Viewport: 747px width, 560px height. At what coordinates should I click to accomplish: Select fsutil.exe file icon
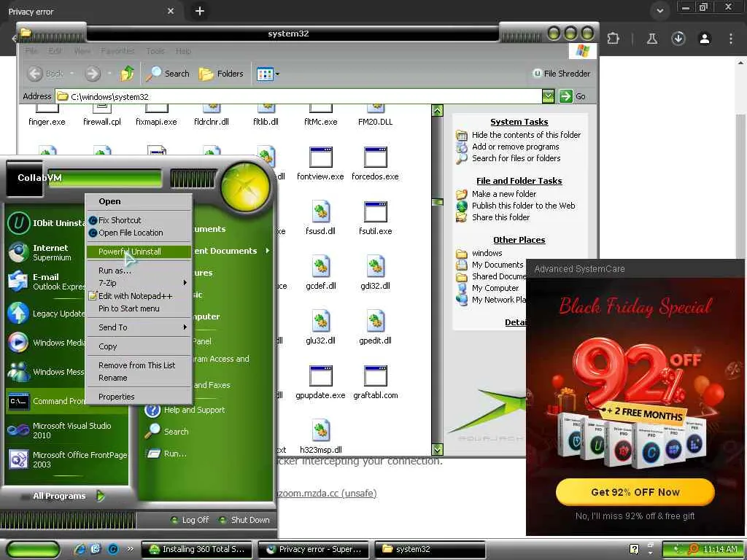[376, 212]
